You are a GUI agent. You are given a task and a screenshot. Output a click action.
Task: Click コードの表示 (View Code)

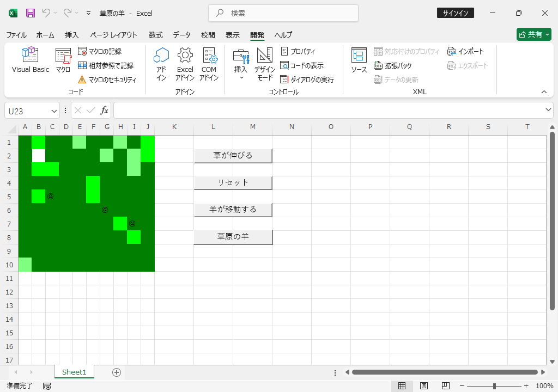pyautogui.click(x=302, y=65)
